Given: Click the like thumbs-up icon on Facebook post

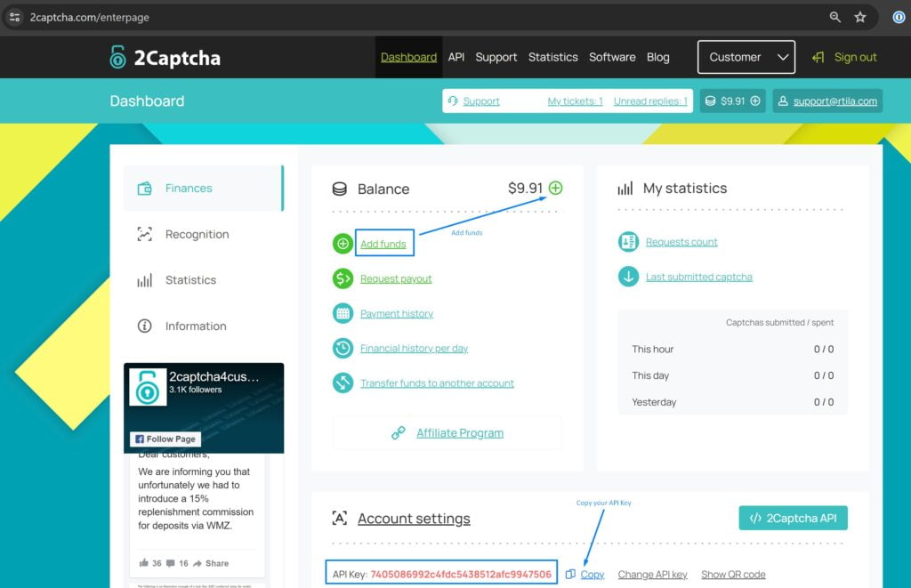Looking at the screenshot, I should (x=143, y=562).
